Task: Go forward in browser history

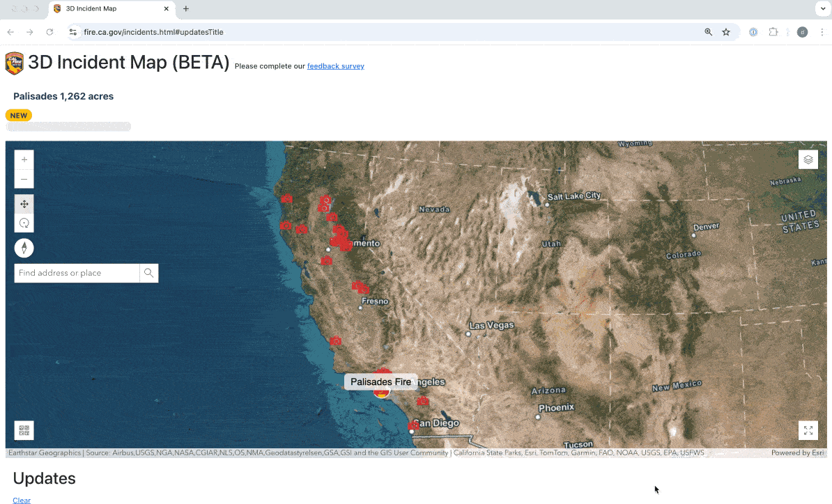Action: coord(30,32)
